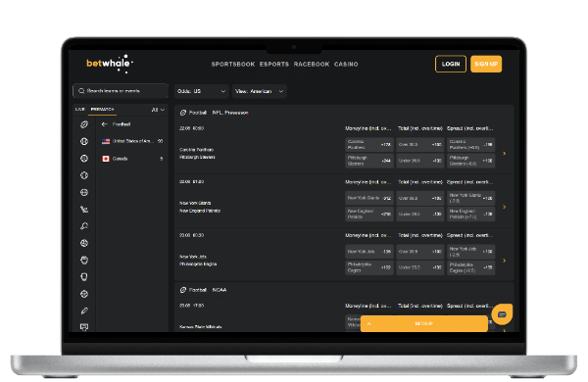Viewport: 588px width, 382px height.
Task: Expand the bet slip with the up caret
Action: [369, 323]
